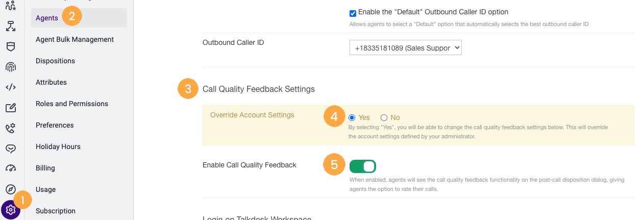
Task: Click the pencil edit note icon
Action: tap(11, 108)
